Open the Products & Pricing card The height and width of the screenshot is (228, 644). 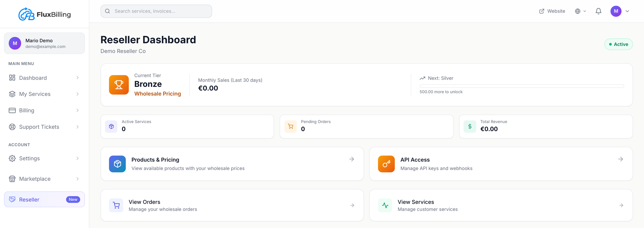click(232, 164)
